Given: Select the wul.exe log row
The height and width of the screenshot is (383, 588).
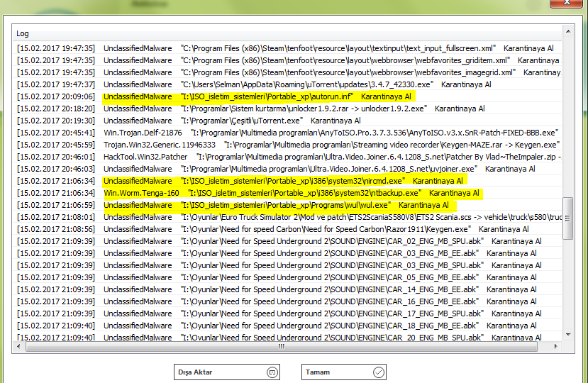Looking at the screenshot, I should [x=288, y=205].
